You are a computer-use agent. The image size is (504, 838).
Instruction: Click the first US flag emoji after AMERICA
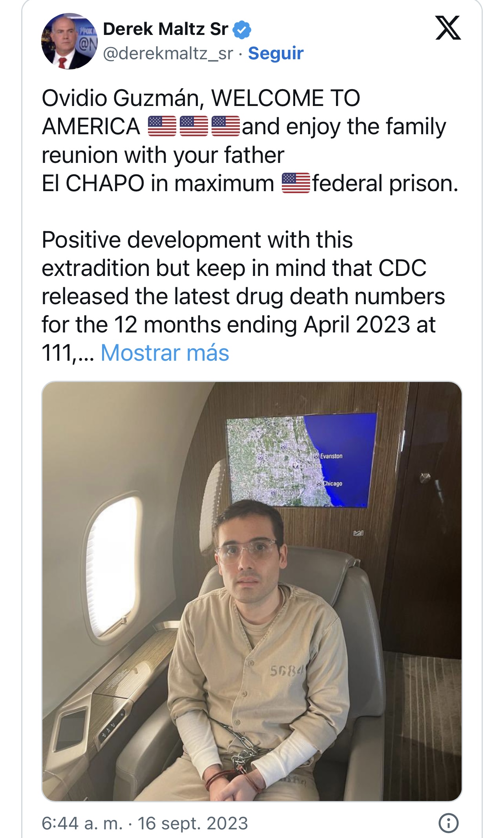(162, 126)
